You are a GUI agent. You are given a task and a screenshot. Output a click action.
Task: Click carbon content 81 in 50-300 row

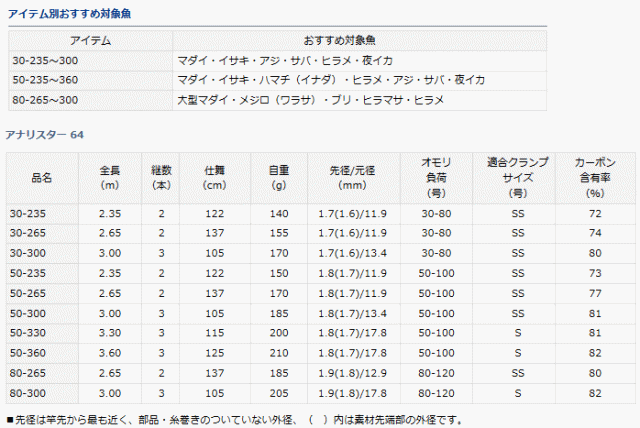click(x=595, y=314)
